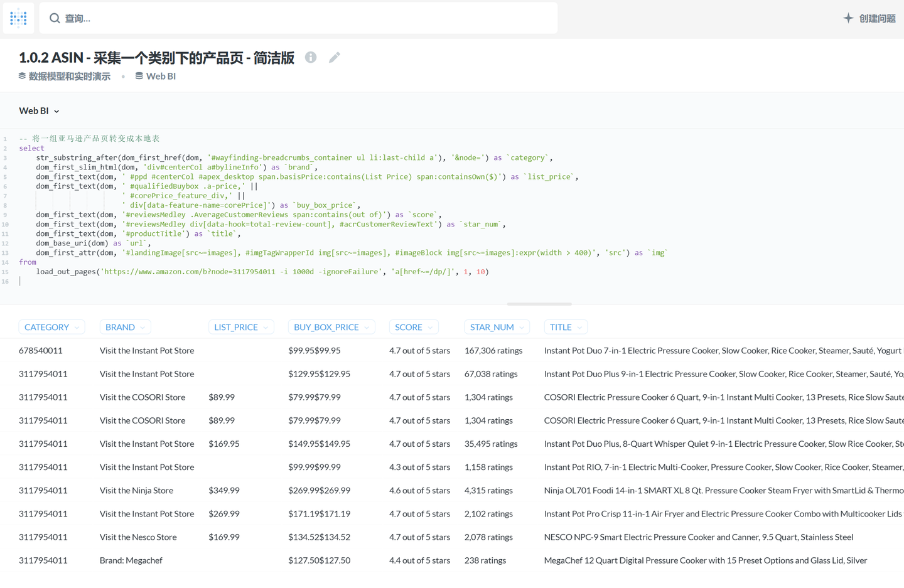Select the 4,315 ratings cell

(488, 490)
